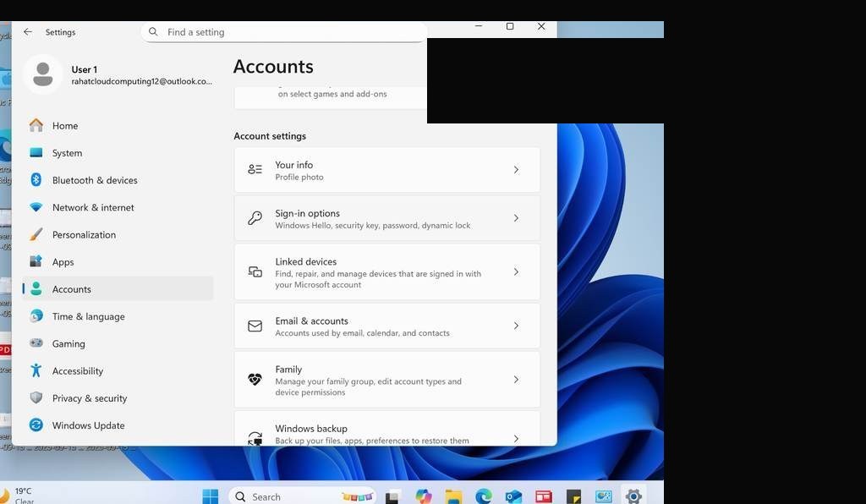Expand the Windows backup chevron
The height and width of the screenshot is (504, 866).
click(x=516, y=439)
